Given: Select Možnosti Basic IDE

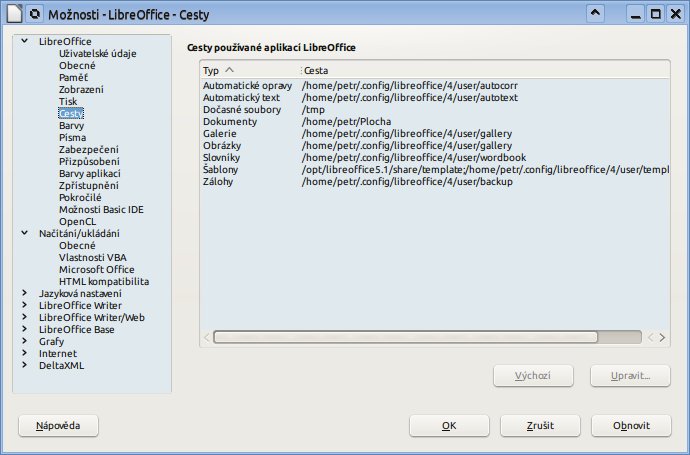Looking at the screenshot, I should point(101,209).
